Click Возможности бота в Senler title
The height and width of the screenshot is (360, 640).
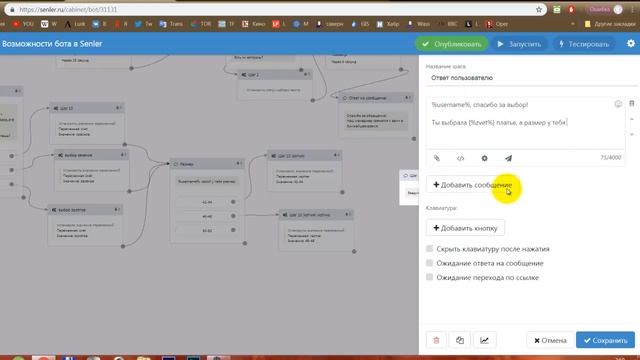point(52,44)
